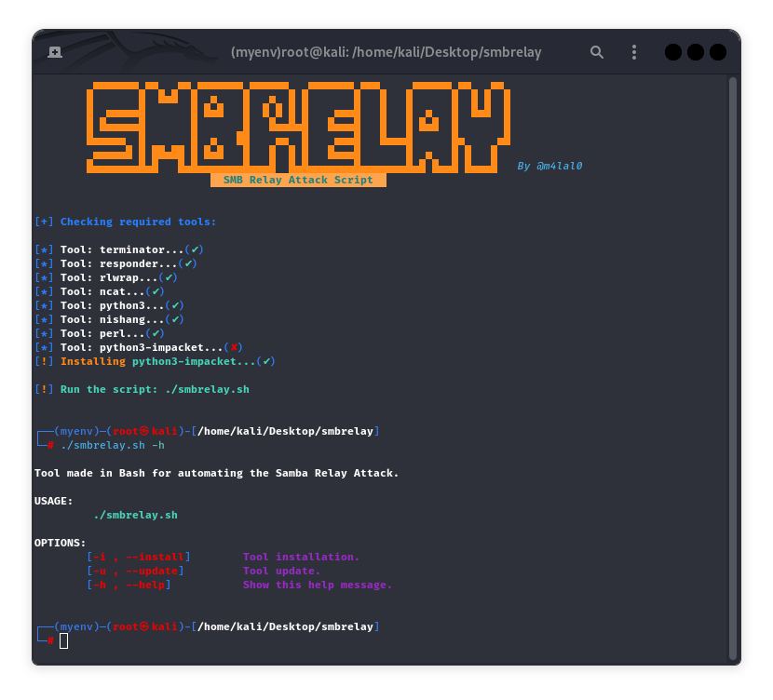Open the three-dot terminal menu

point(634,52)
